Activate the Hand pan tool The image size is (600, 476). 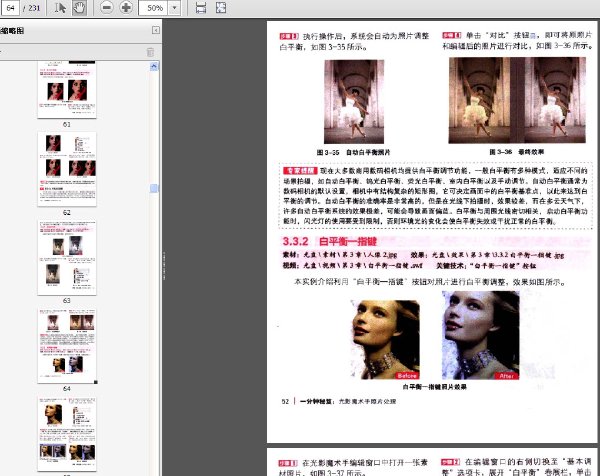pos(79,8)
